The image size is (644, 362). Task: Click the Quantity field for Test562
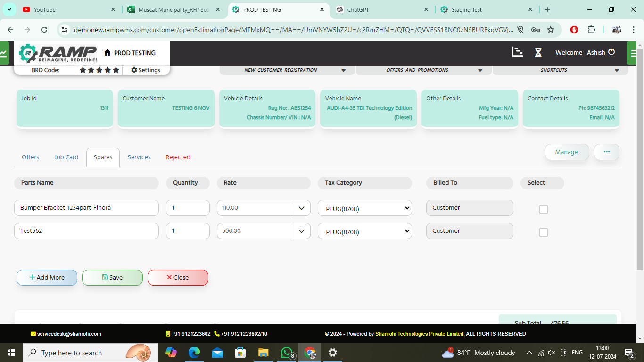188,231
